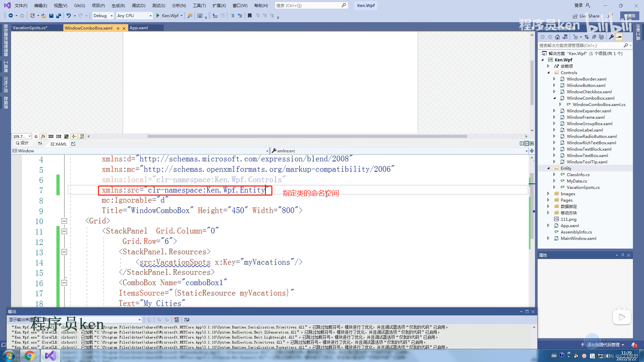Click the Solution Explorer search field

click(x=585, y=45)
